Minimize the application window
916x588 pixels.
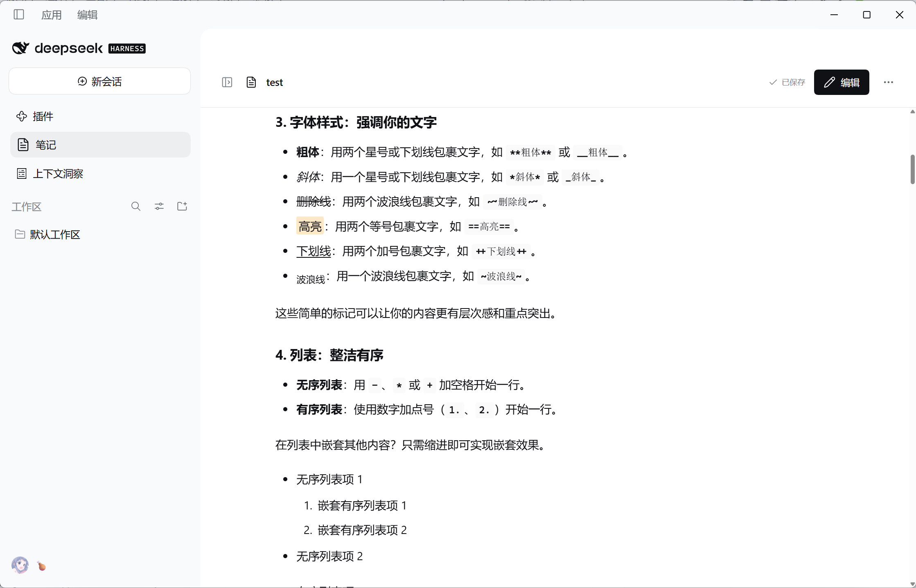[834, 15]
